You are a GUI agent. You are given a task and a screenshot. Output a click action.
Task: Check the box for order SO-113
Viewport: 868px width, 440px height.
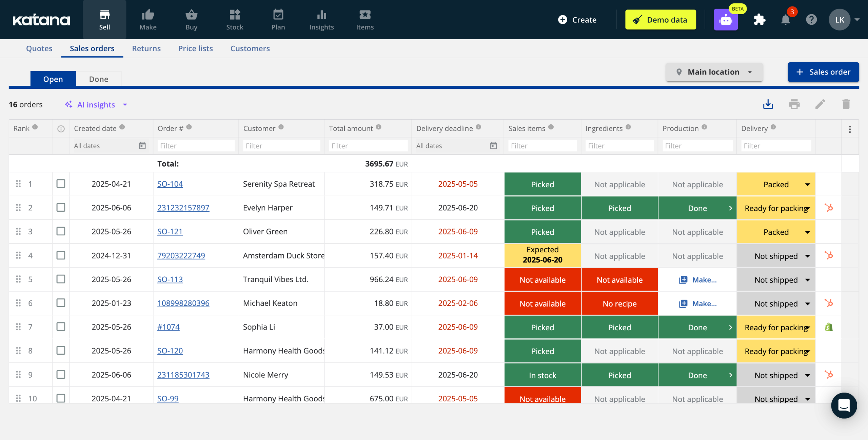[x=61, y=279]
